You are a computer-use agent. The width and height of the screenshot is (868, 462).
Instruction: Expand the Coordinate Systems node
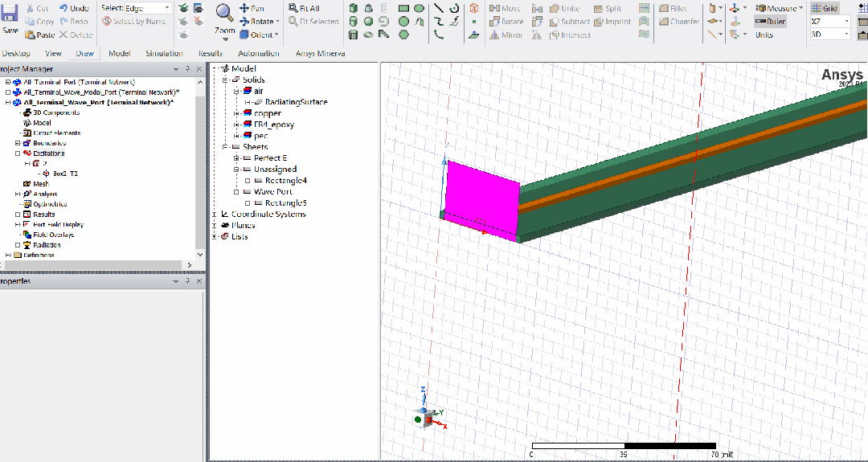(215, 214)
